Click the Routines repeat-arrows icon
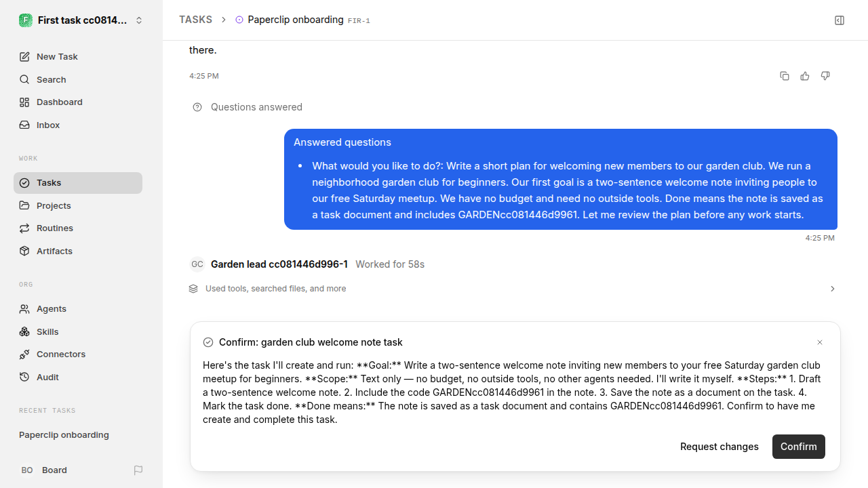The height and width of the screenshot is (488, 868). (x=24, y=228)
